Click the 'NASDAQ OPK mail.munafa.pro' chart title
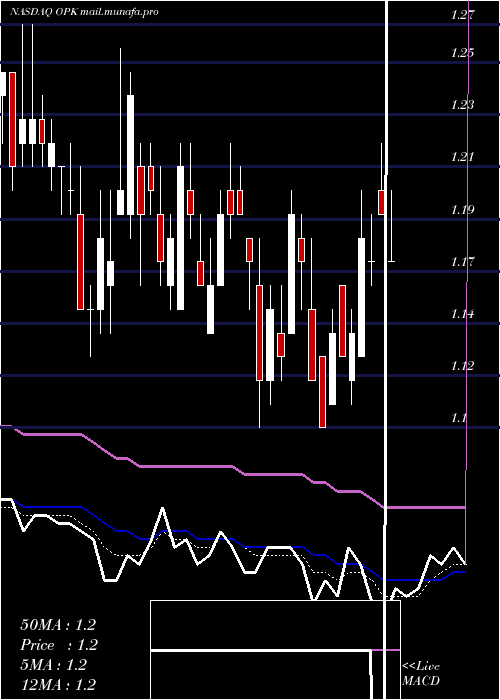500x700 pixels. (84, 12)
